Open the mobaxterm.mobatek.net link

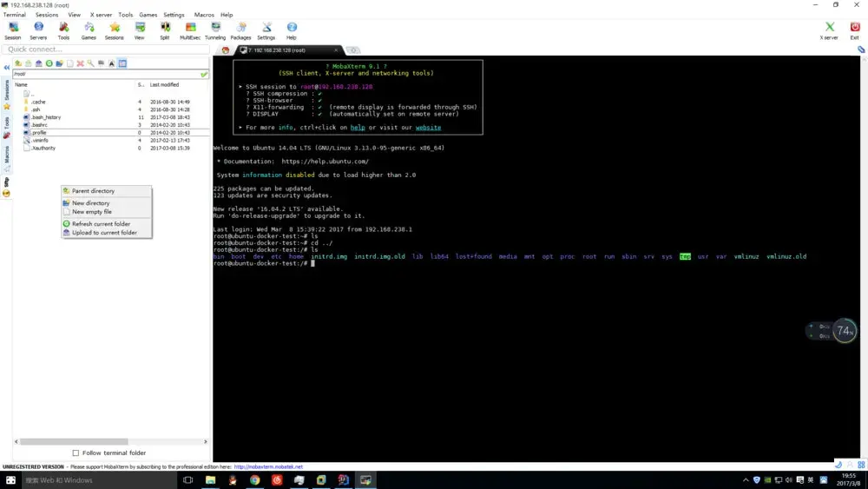coord(268,466)
